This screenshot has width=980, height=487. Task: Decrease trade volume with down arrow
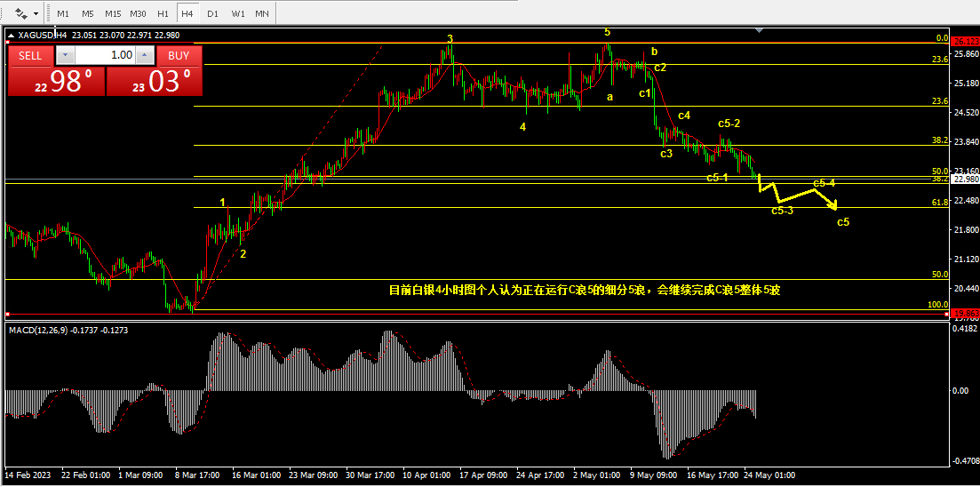[65, 56]
